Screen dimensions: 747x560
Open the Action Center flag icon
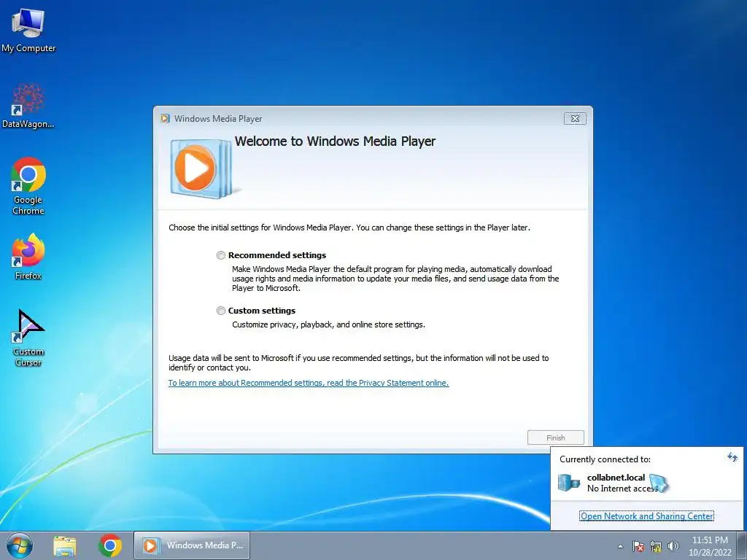638,546
